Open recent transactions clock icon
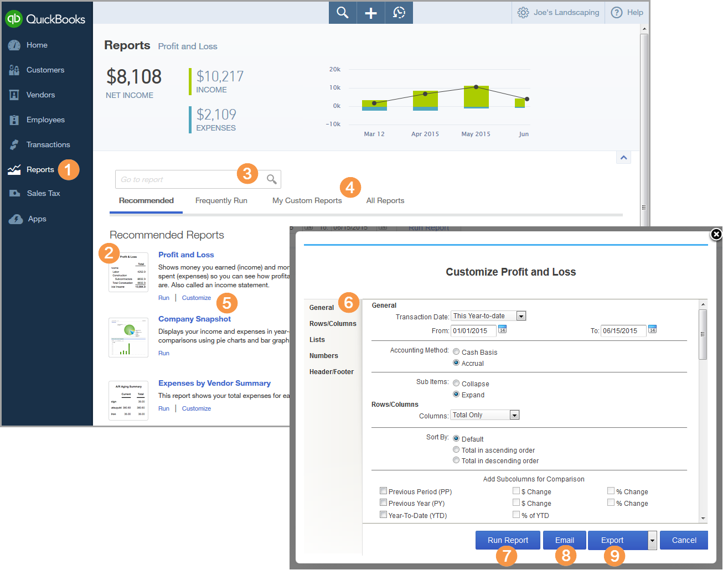This screenshot has width=728, height=575. click(399, 12)
